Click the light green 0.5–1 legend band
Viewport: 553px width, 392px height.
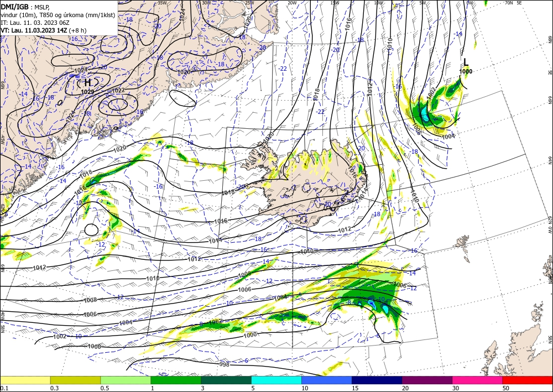click(x=126, y=380)
